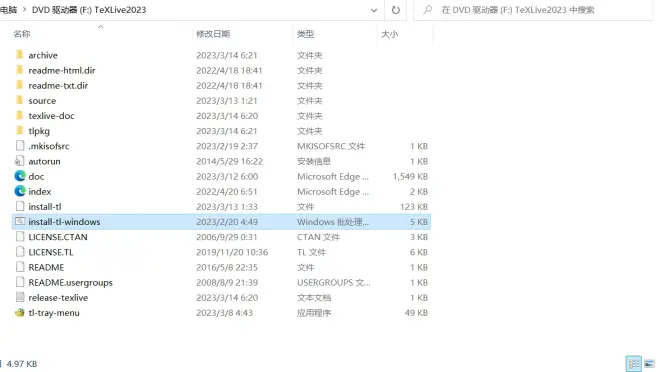Screen dimensions: 660x372
Task: Click the tlpkg folder icon
Action: 19,130
